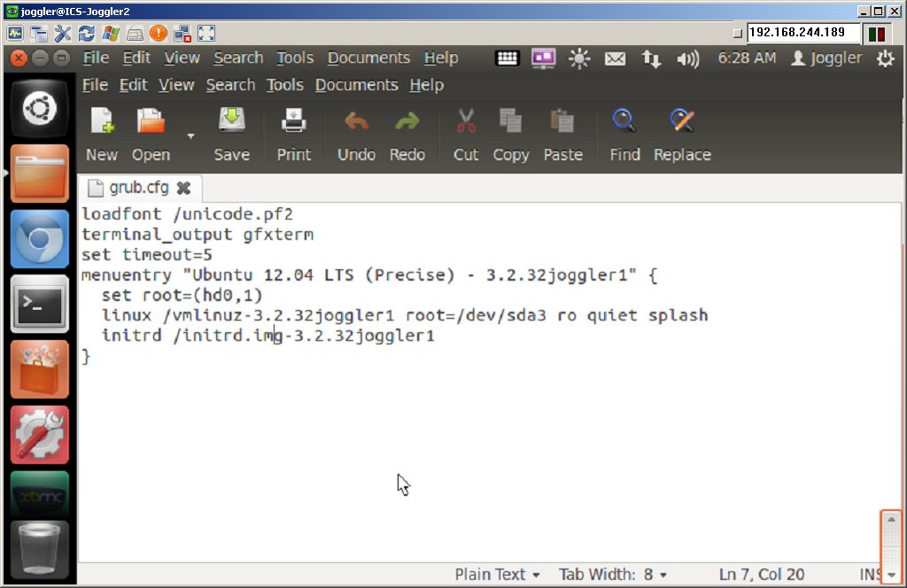Screen dimensions: 907x588
Task: Click the display indicator icon in panel
Action: tap(543, 58)
